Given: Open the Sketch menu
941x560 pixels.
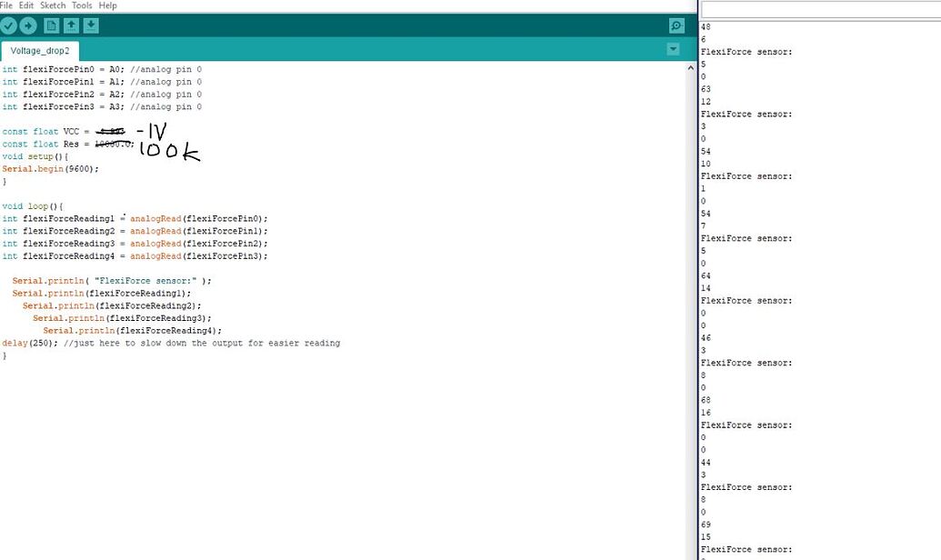Looking at the screenshot, I should (53, 5).
